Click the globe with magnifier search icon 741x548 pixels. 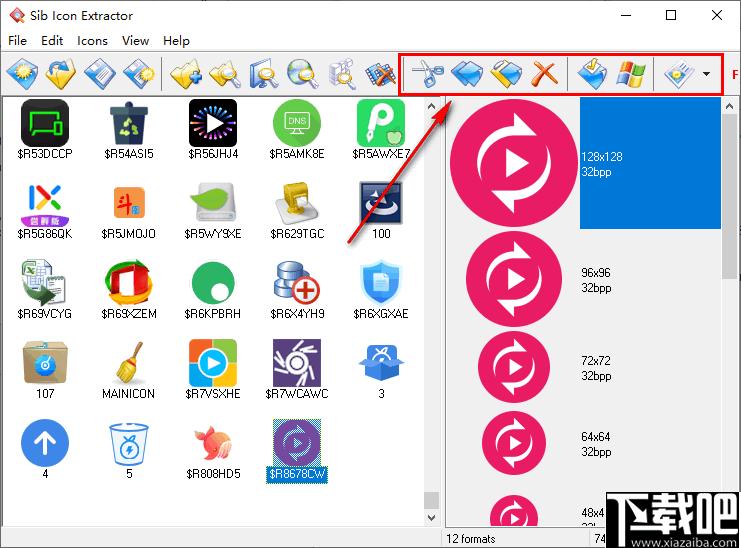click(x=303, y=74)
